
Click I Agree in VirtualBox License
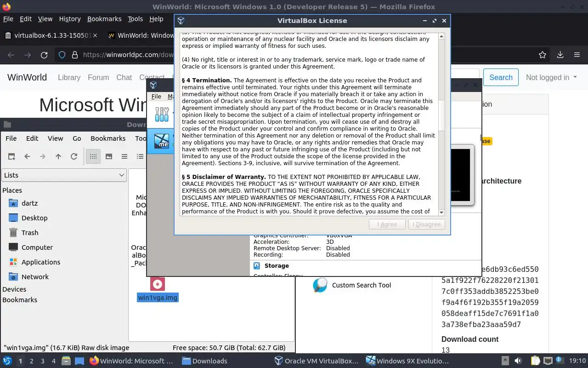[387, 224]
